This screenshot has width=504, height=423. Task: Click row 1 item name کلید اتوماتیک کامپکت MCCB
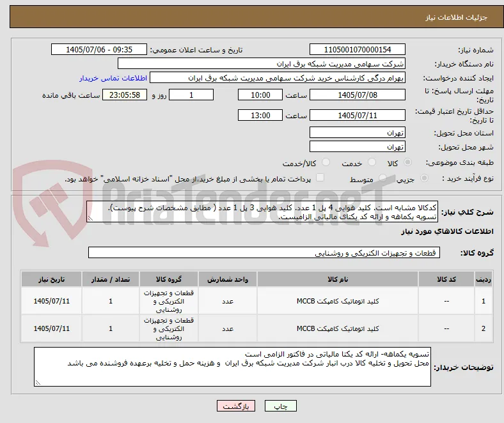338,301
